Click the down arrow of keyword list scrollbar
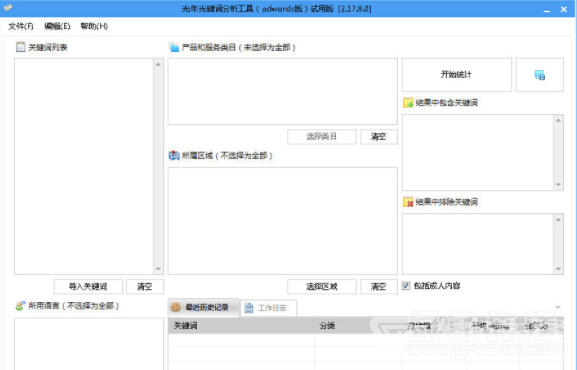 [x=158, y=269]
